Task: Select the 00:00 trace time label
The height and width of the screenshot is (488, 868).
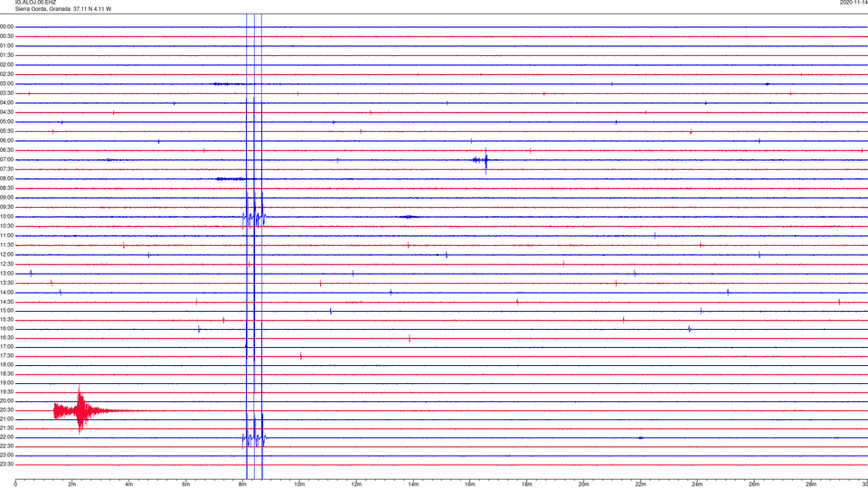Action: point(7,26)
